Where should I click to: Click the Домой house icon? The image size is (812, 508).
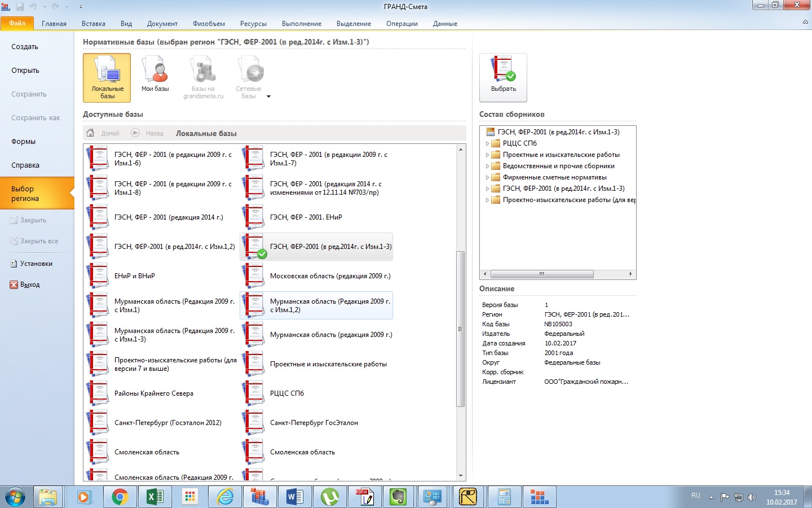tap(90, 133)
